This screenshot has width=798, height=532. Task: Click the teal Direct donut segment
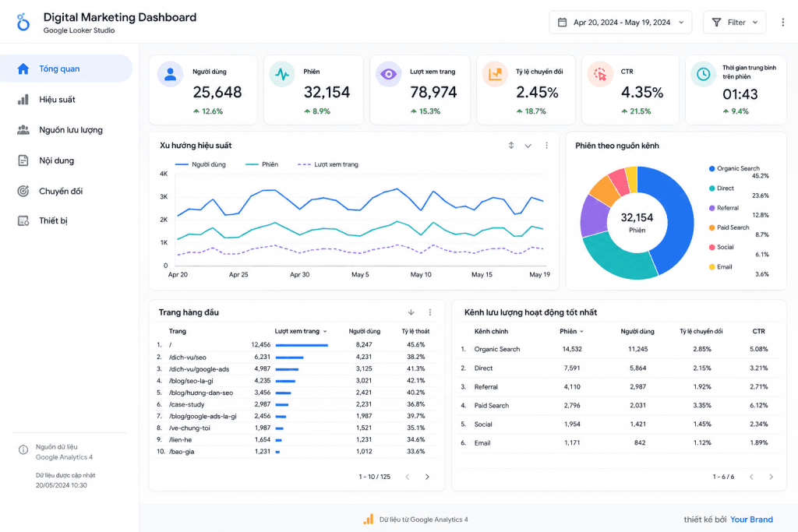pyautogui.click(x=618, y=259)
